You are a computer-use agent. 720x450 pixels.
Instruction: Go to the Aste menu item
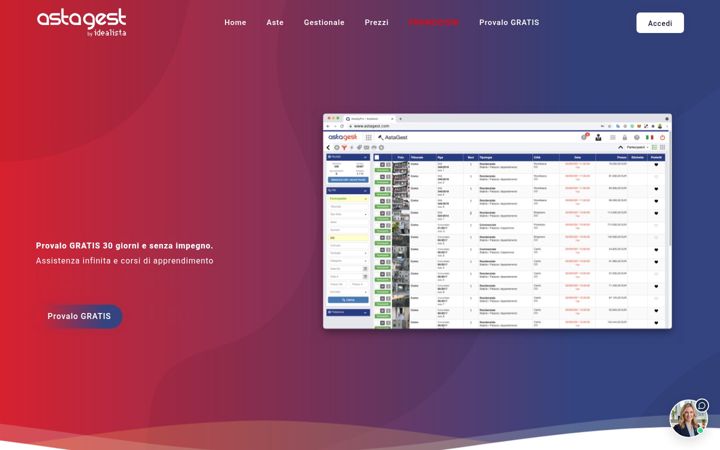[x=275, y=22]
